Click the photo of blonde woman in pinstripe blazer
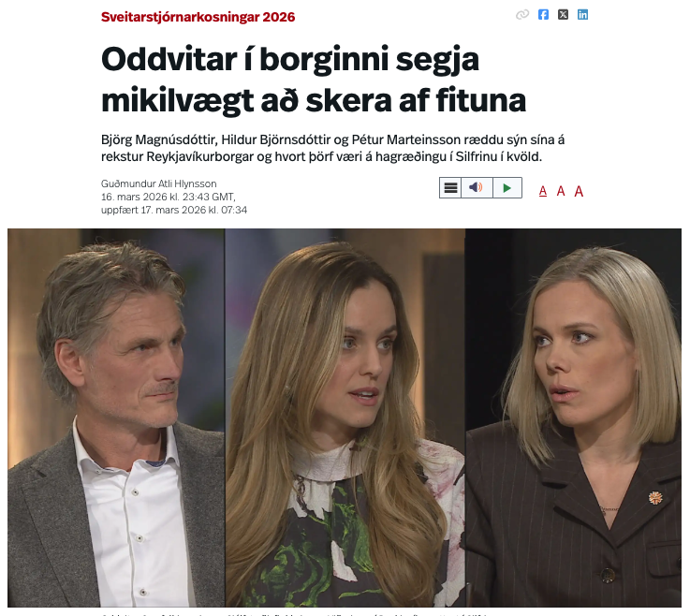 pyautogui.click(x=573, y=418)
